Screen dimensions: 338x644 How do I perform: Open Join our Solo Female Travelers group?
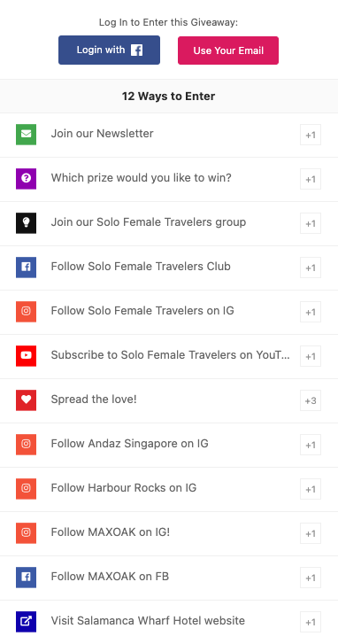(x=169, y=223)
